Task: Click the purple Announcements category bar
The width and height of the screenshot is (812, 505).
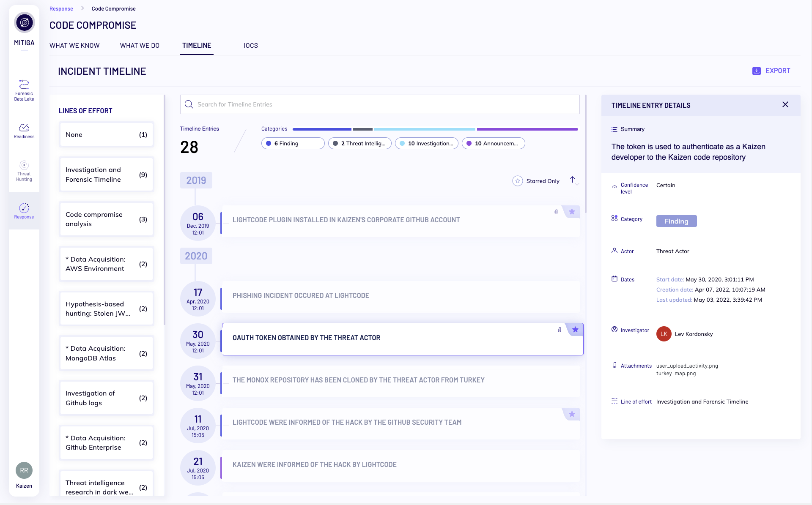Action: click(x=527, y=129)
